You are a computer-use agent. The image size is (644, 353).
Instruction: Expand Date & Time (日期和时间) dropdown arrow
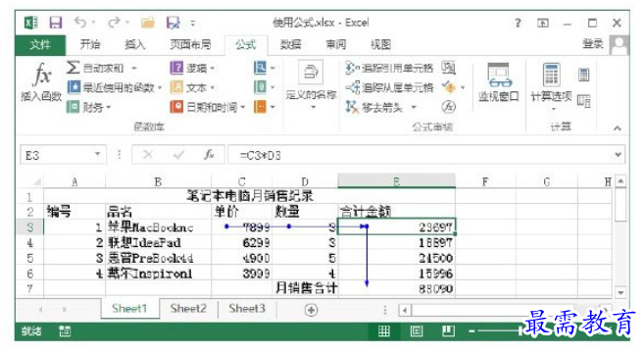tap(243, 107)
